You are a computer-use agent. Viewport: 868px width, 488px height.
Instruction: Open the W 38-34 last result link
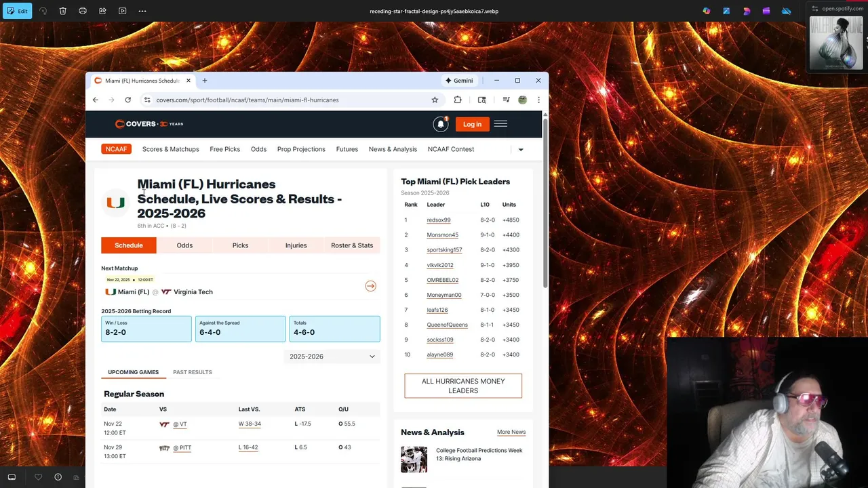point(250,424)
